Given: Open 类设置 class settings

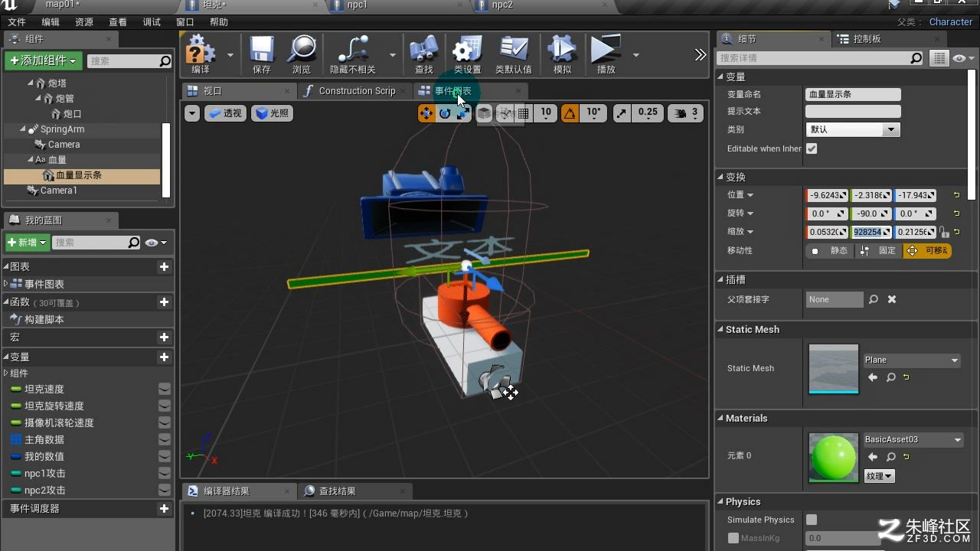Looking at the screenshot, I should tap(467, 54).
